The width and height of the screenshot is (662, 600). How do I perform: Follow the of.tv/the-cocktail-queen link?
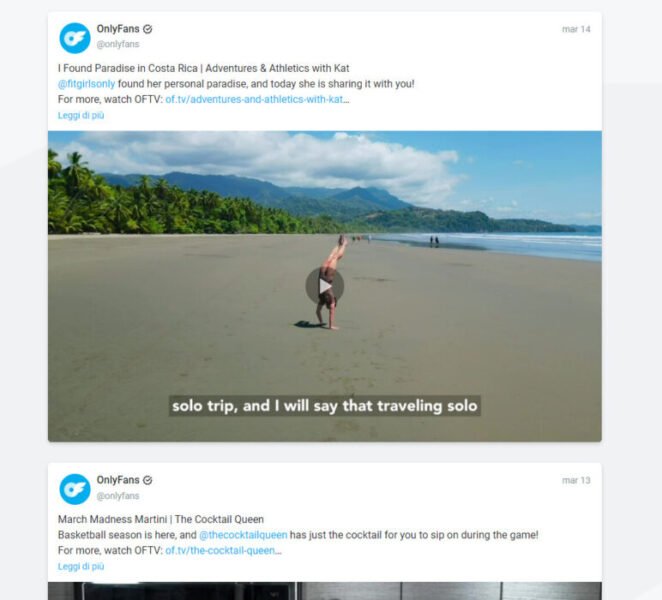point(223,551)
